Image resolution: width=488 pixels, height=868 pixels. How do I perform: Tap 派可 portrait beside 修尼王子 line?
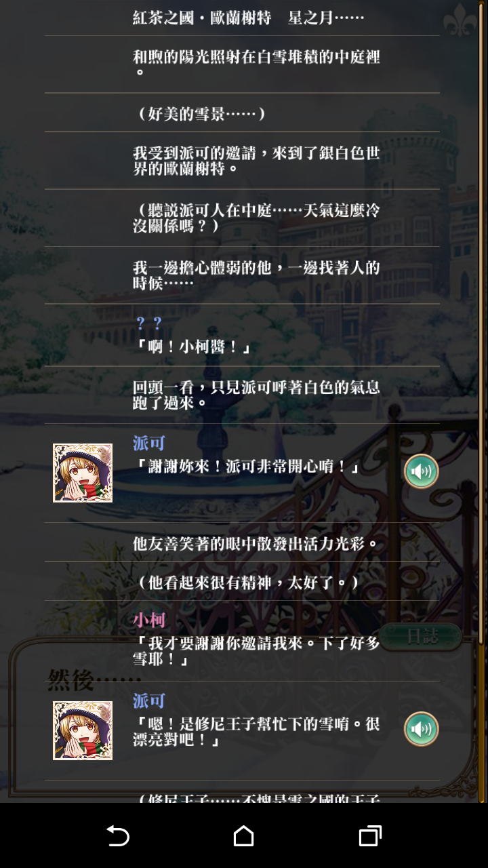pos(83,730)
